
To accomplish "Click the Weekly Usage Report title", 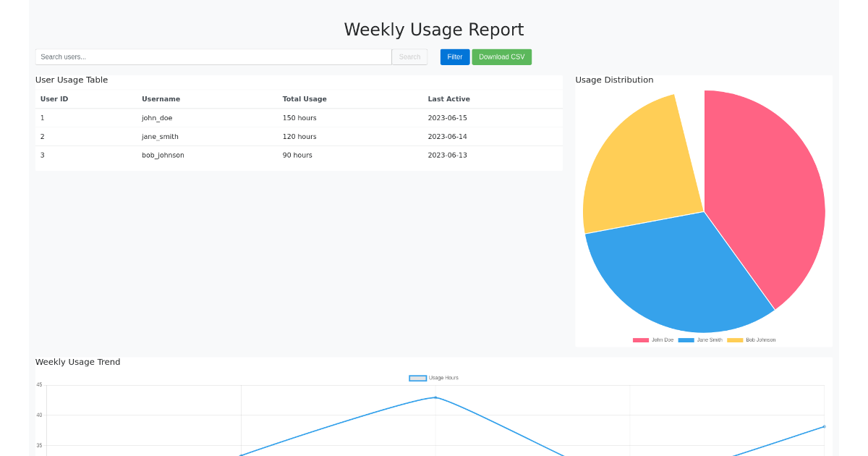I will (434, 30).
